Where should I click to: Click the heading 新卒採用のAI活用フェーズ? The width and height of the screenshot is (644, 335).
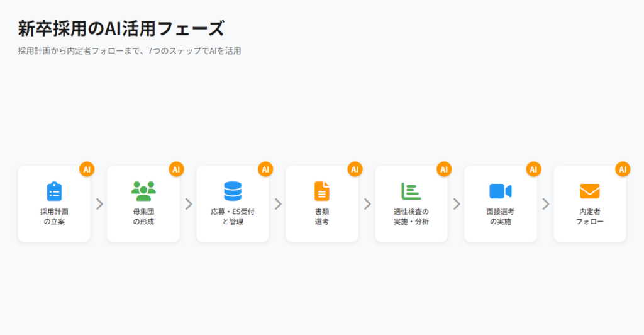click(x=121, y=28)
